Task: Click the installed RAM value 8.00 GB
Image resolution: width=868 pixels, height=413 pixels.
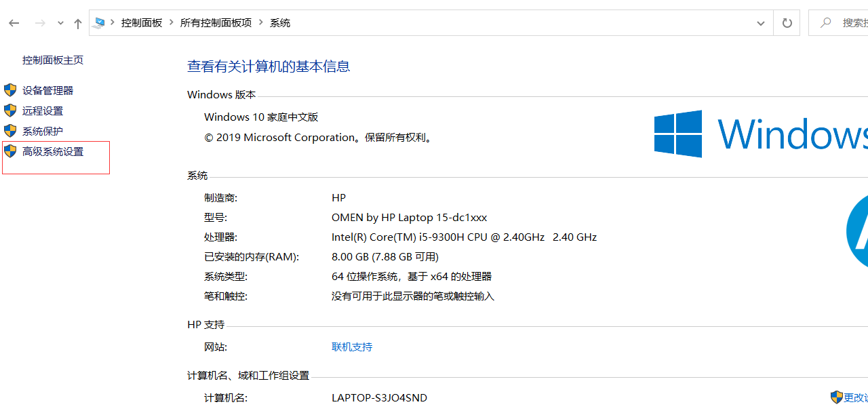Action: coord(385,257)
